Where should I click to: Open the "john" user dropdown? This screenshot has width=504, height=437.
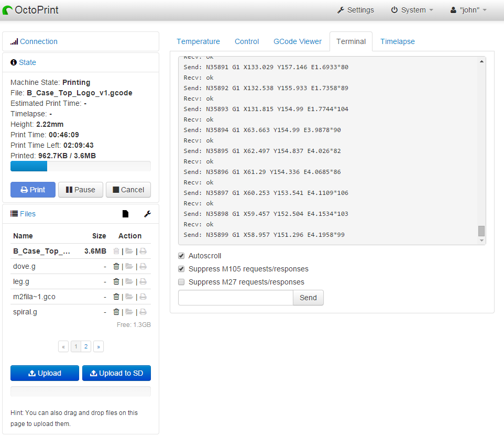click(x=469, y=10)
